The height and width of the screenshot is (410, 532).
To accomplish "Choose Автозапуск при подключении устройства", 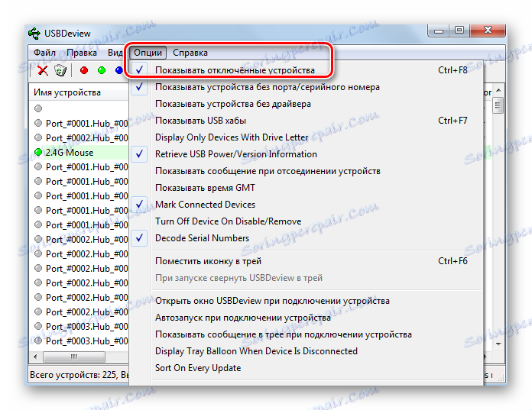I will (x=306, y=318).
